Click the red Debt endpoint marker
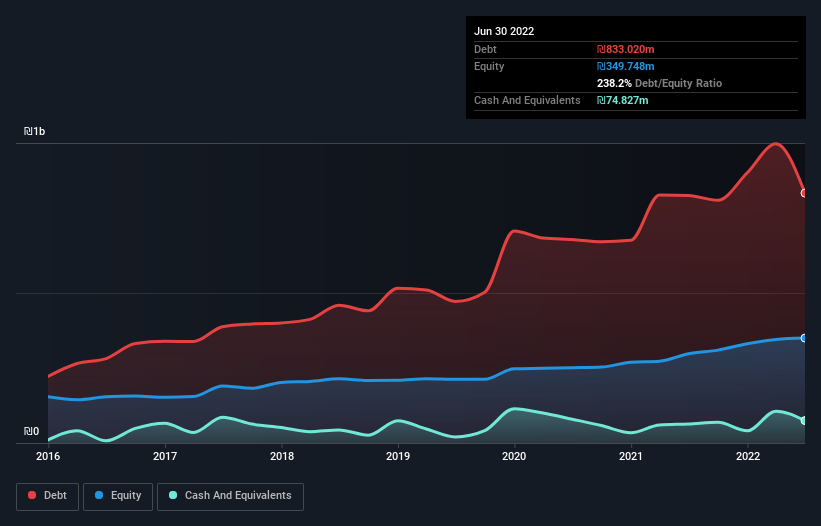This screenshot has width=821, height=526. [804, 193]
